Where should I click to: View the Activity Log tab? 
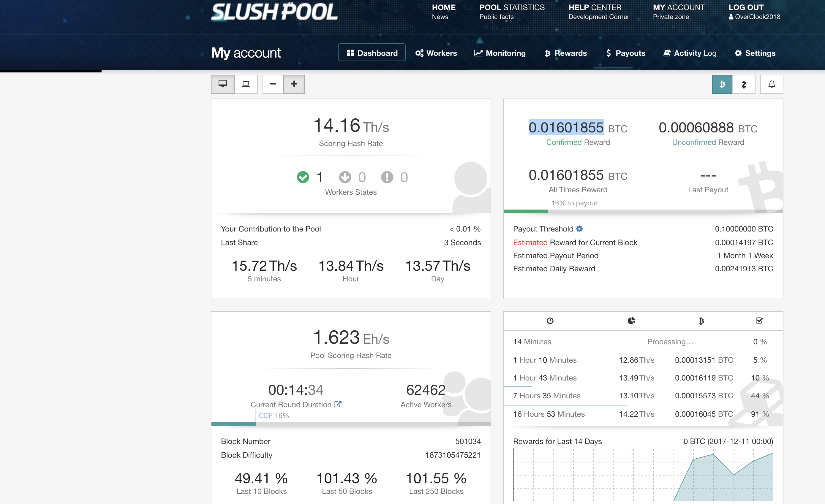[690, 53]
